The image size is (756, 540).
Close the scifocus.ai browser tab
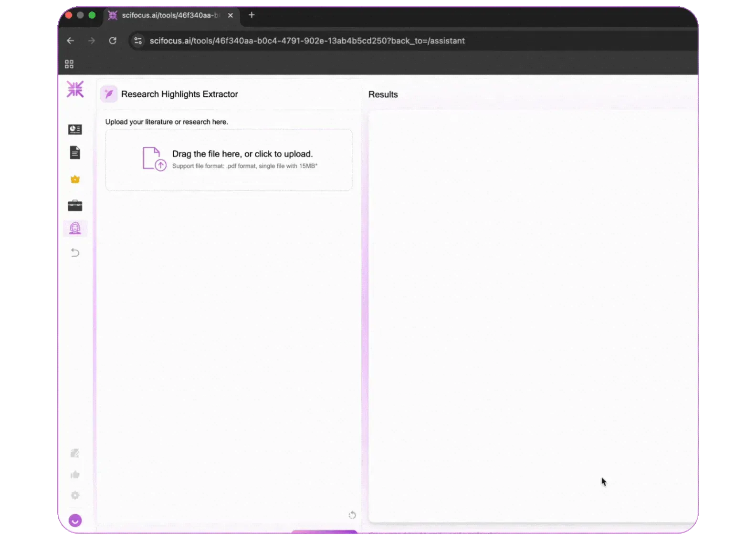(x=231, y=15)
